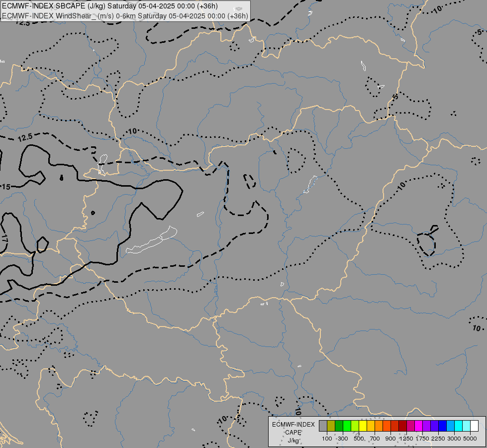Click the 15 wind shear contour label
The height and width of the screenshot is (448, 487).
pyautogui.click(x=6, y=187)
